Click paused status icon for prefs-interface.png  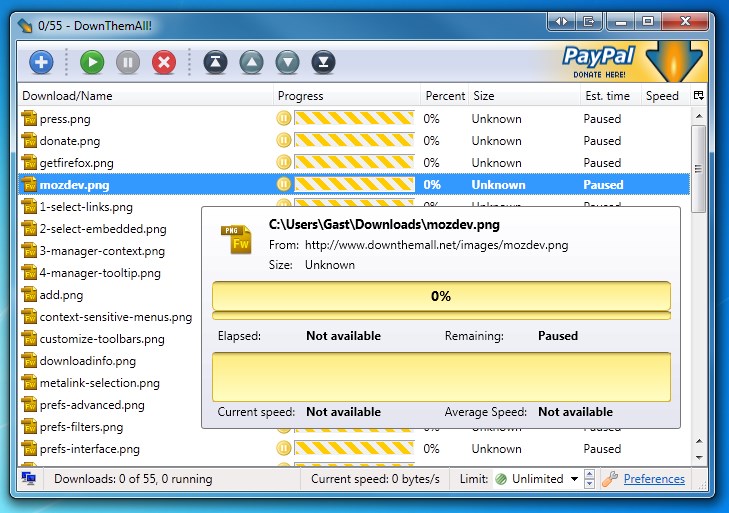(x=284, y=448)
